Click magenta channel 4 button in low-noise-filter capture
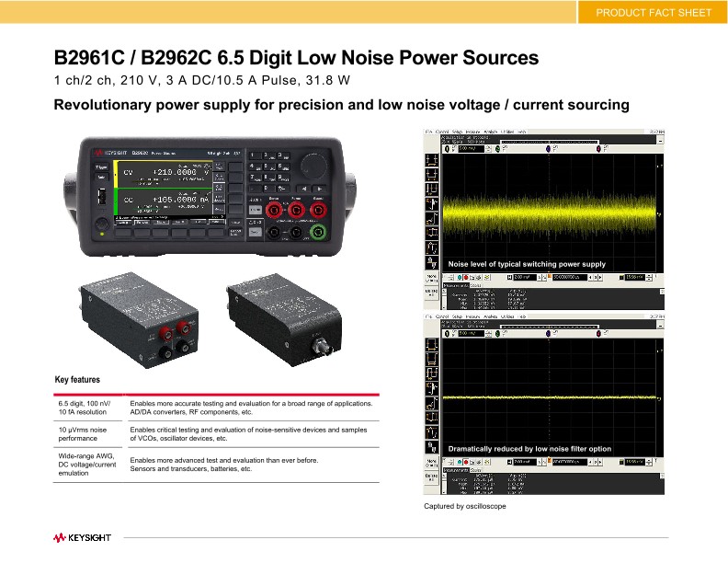Screen dimensions: 728x563 click(x=599, y=334)
